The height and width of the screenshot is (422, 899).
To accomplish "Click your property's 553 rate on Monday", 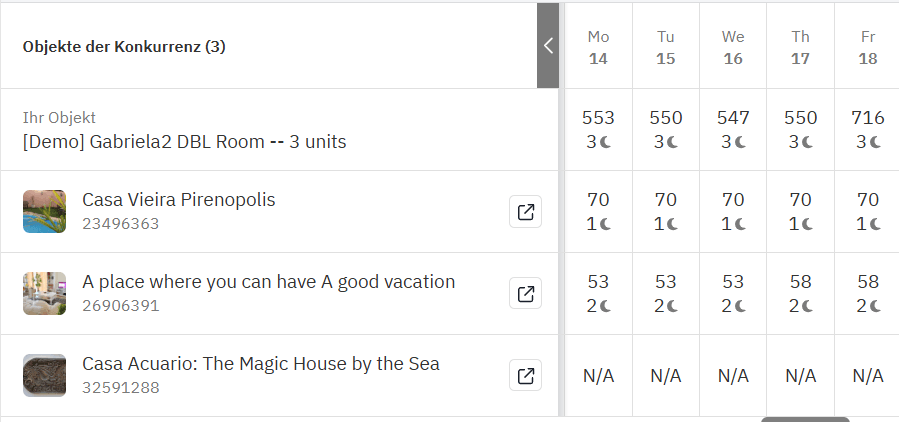I will (598, 118).
